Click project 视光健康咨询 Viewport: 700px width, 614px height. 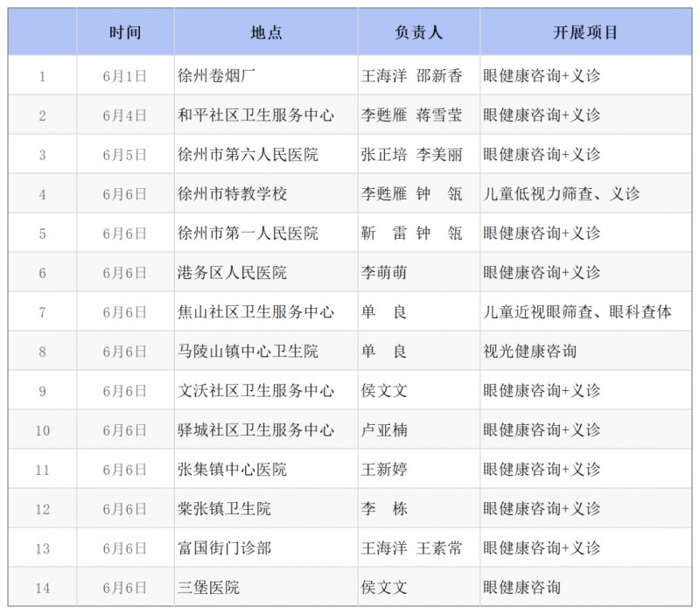point(530,352)
